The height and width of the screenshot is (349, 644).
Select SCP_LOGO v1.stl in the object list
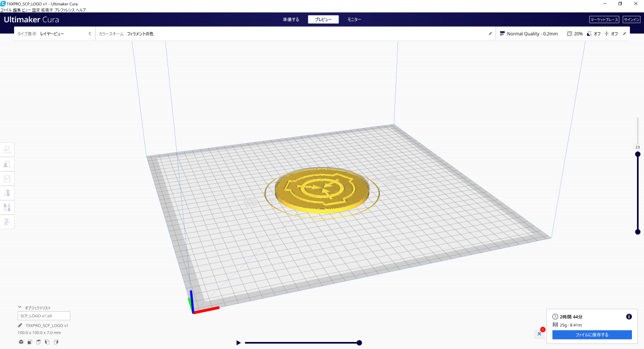click(44, 316)
